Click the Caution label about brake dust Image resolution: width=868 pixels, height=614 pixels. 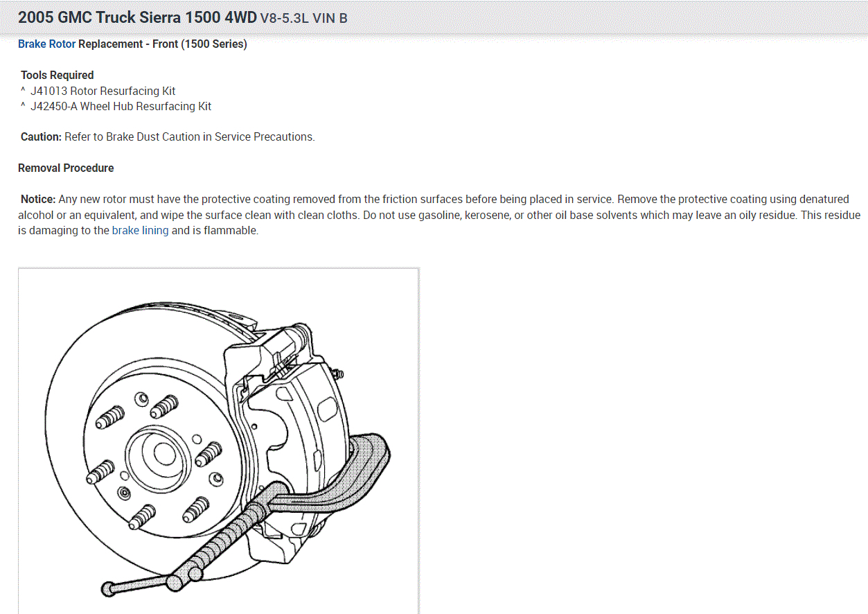click(41, 137)
